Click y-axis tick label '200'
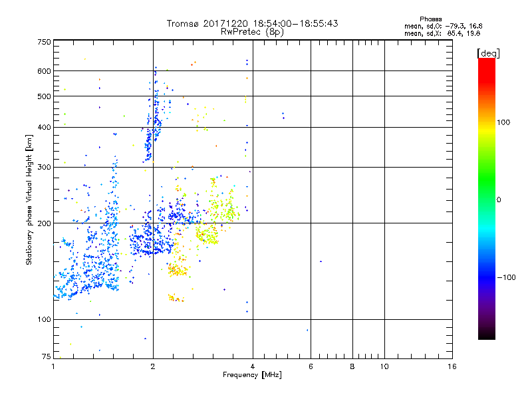532x399 pixels. (44, 223)
